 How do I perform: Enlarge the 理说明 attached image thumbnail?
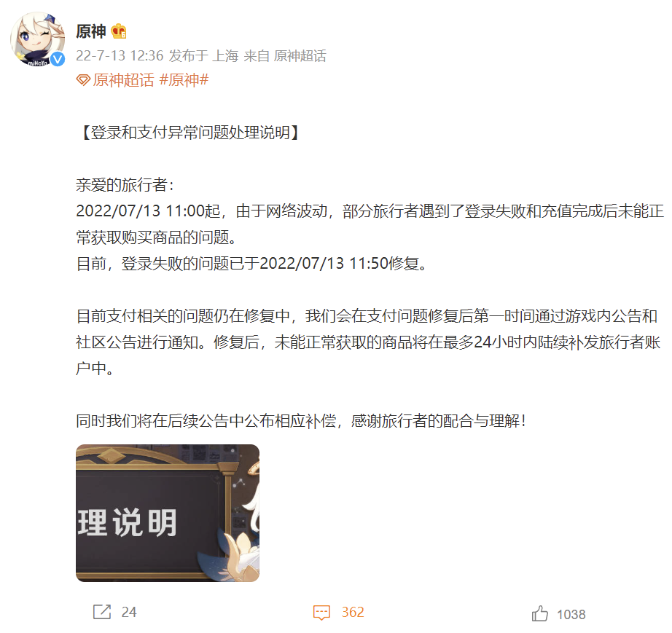168,513
